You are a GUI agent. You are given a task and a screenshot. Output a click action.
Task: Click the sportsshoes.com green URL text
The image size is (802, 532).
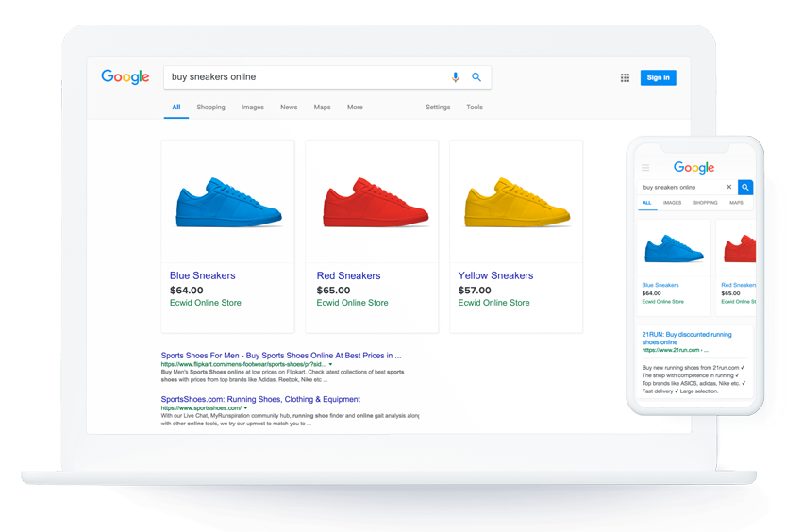tap(201, 408)
